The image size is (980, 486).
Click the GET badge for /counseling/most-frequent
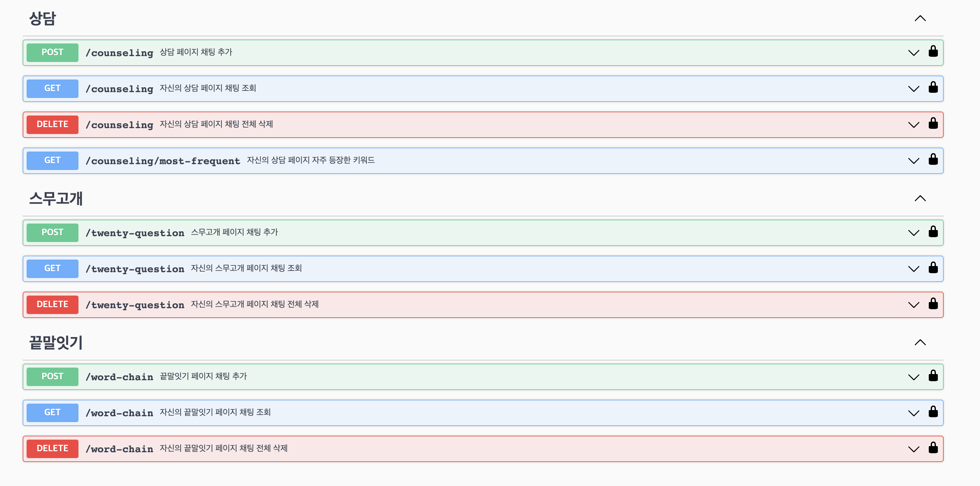[x=53, y=161]
